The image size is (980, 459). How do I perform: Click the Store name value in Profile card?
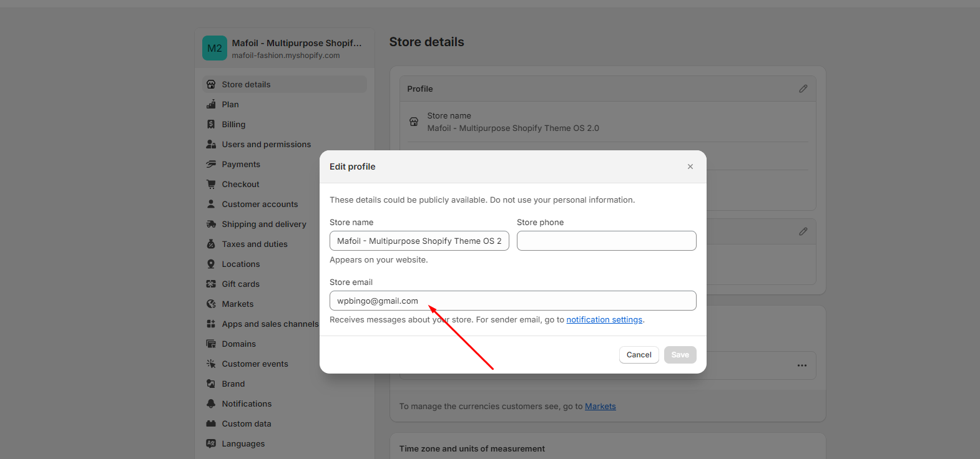coord(513,128)
